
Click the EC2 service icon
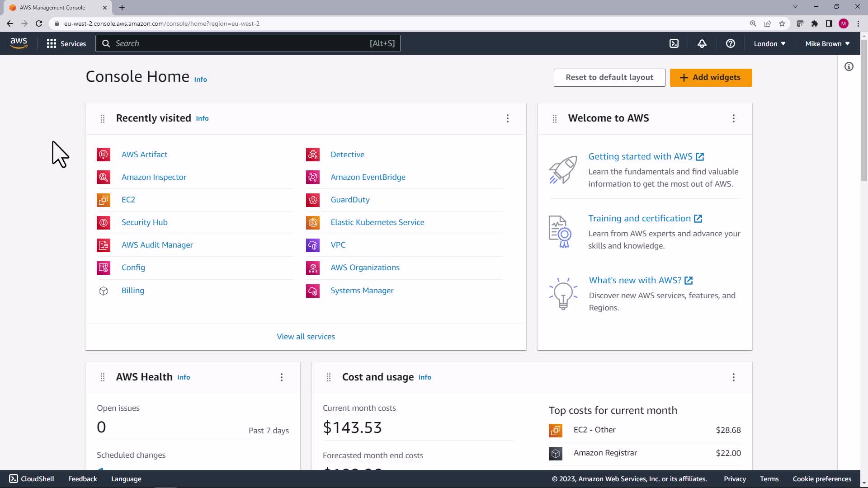point(104,200)
